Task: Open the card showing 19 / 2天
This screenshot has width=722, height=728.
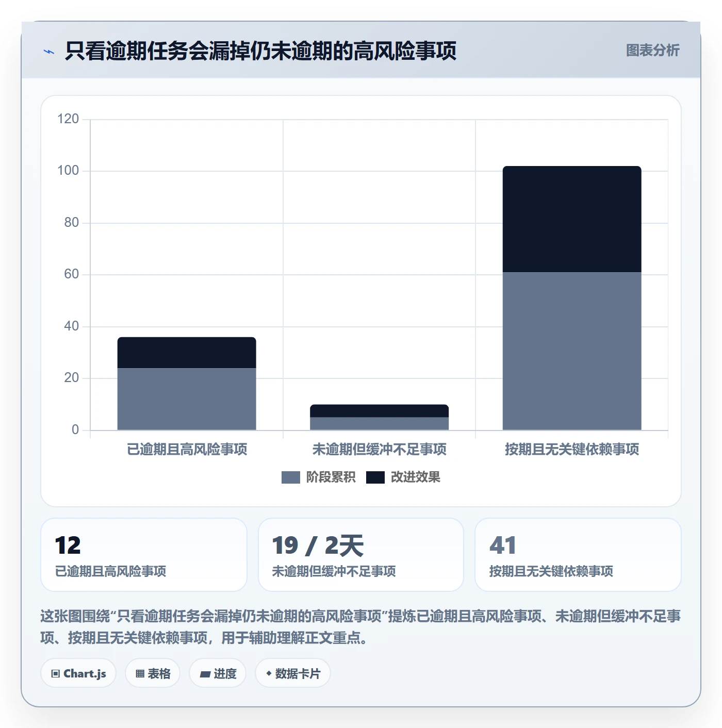Action: [x=361, y=555]
